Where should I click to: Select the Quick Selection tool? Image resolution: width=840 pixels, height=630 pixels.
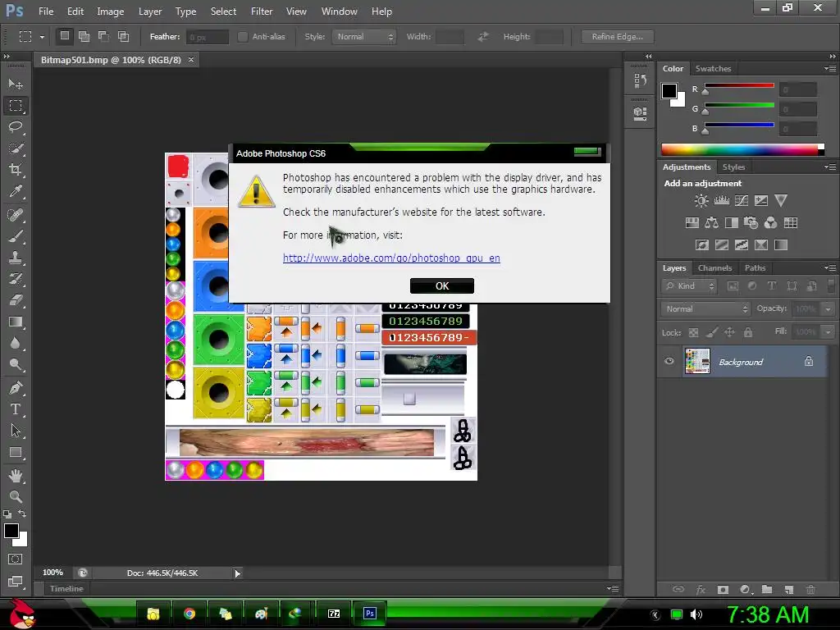pyautogui.click(x=16, y=148)
